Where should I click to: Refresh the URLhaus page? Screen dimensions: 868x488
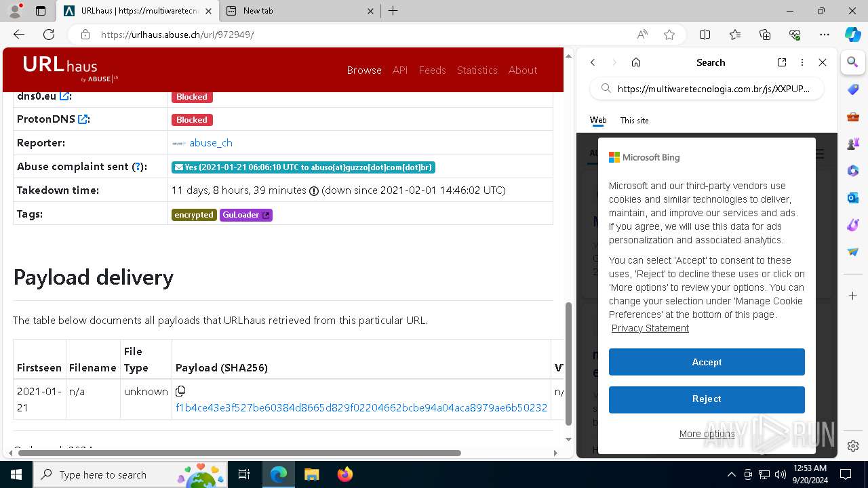tap(49, 35)
